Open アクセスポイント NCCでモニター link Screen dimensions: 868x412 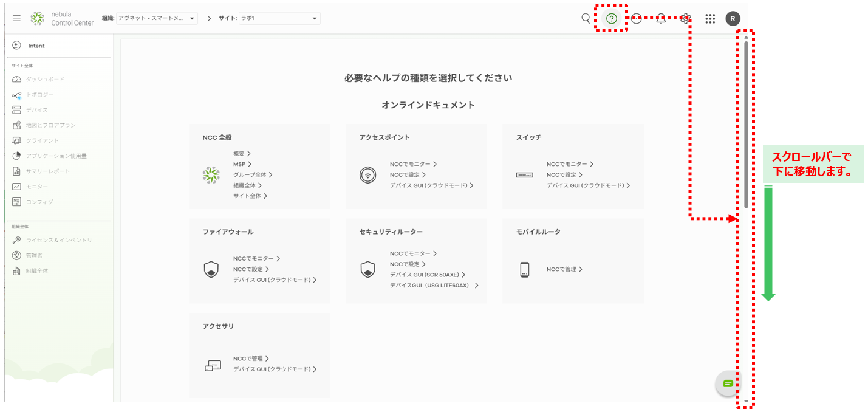413,164
